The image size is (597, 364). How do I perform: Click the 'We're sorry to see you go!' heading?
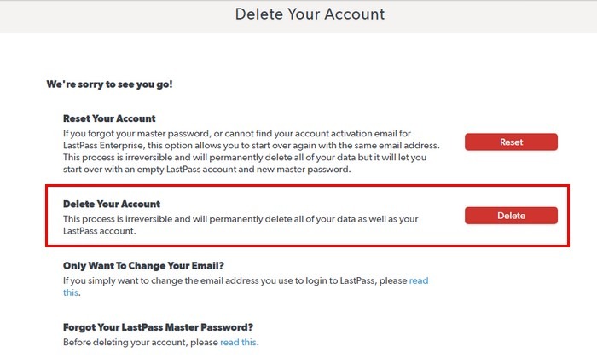pyautogui.click(x=110, y=85)
